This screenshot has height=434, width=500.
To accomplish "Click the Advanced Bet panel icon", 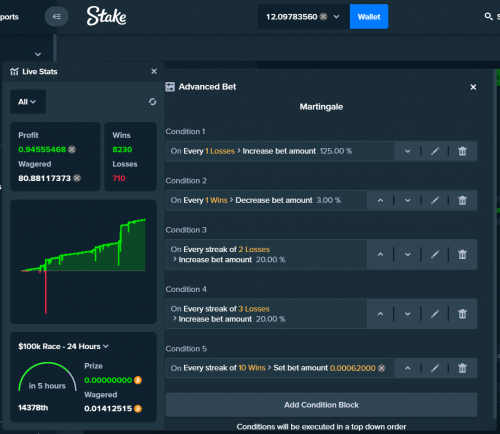I will click(x=170, y=87).
